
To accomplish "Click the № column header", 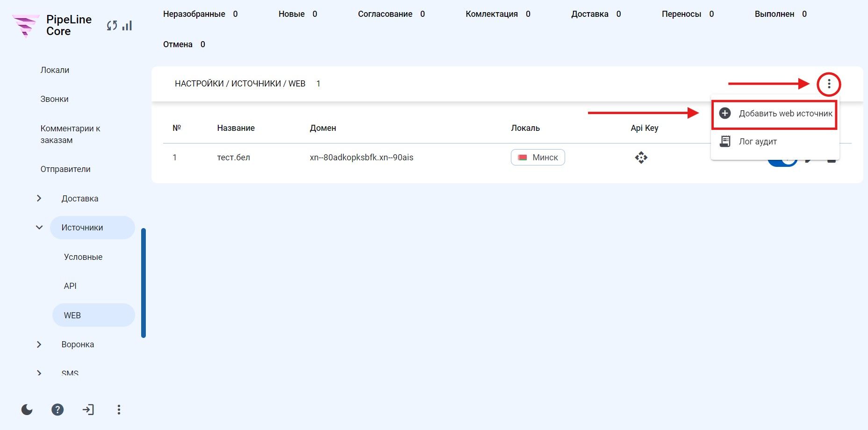I will tap(177, 128).
